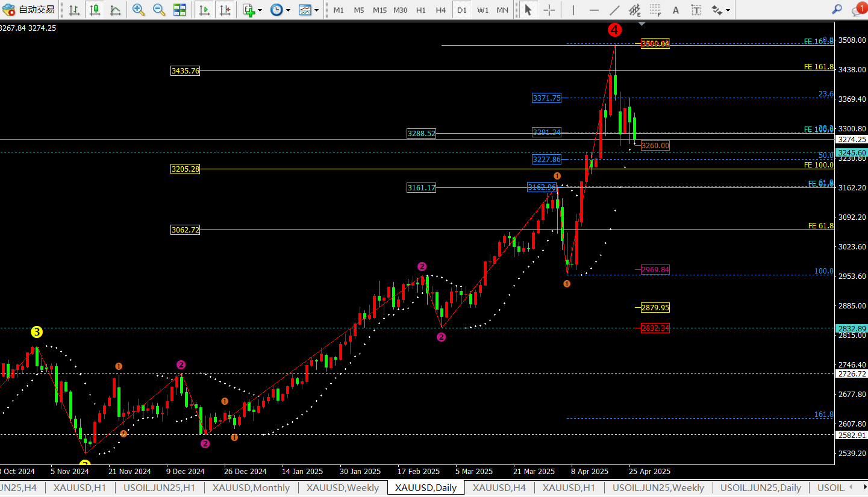The image size is (868, 497).
Task: Switch to the XAUUSD,Monthly chart tab
Action: (251, 488)
